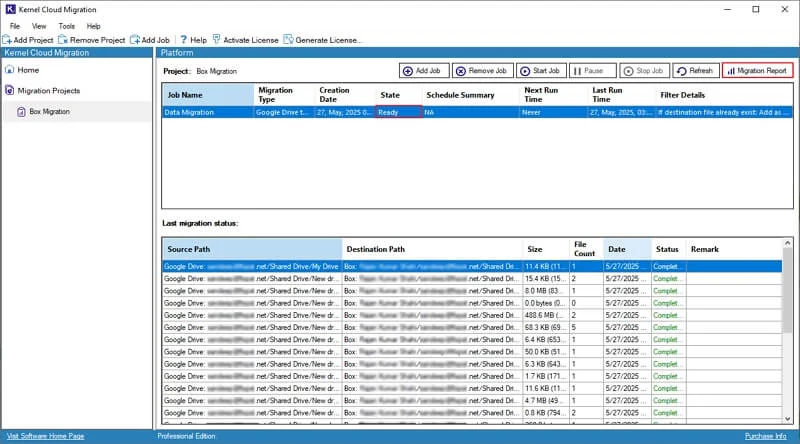
Task: Click the status table scroll down arrow
Action: (x=787, y=418)
